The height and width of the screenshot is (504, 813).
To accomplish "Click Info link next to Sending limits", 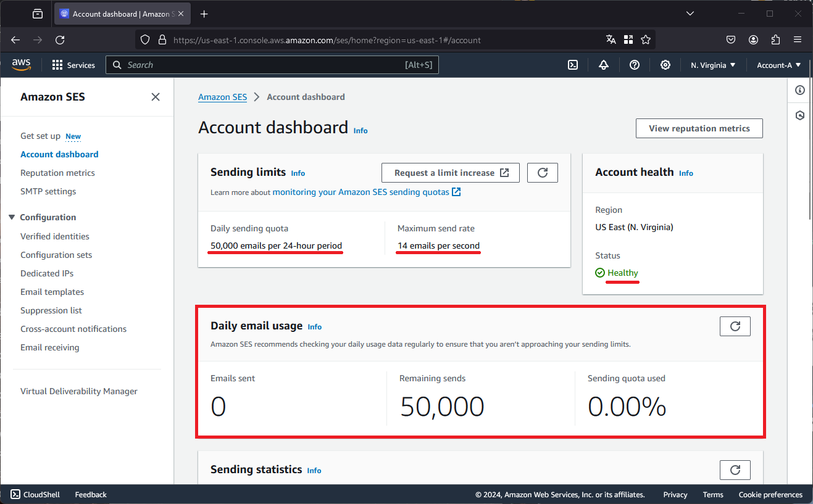I will coord(298,173).
